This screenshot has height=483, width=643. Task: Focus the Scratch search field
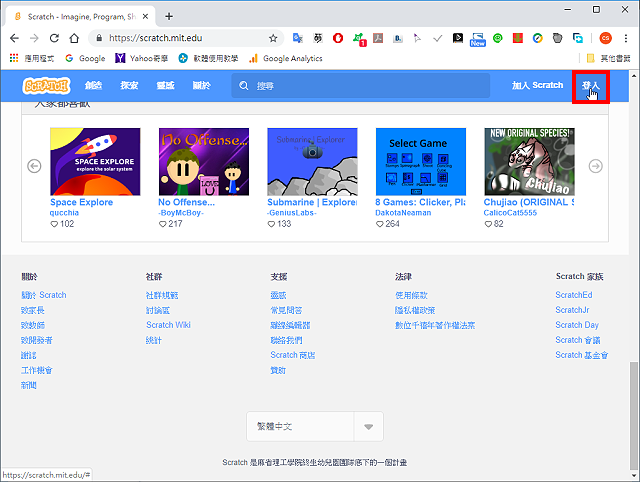(361, 86)
